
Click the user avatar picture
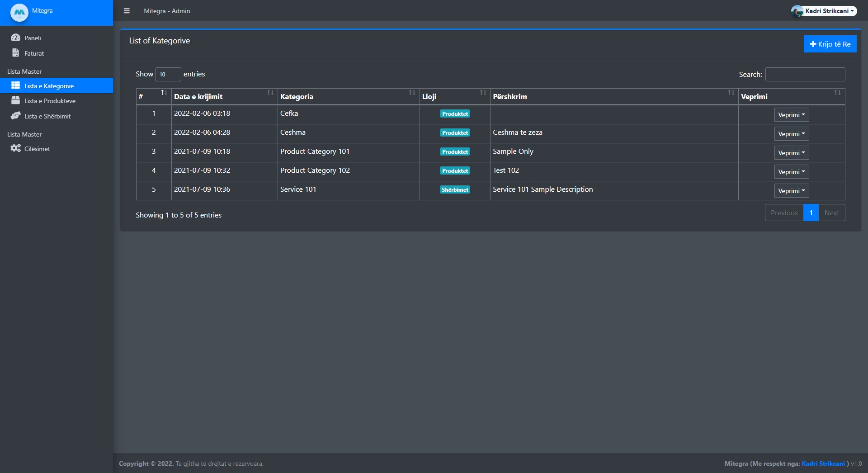click(797, 11)
